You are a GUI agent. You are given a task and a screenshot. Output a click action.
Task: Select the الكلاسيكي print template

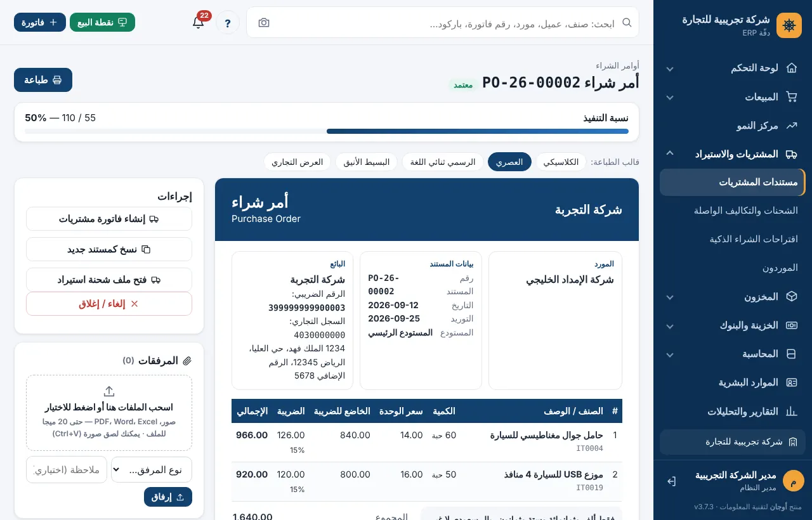(561, 162)
